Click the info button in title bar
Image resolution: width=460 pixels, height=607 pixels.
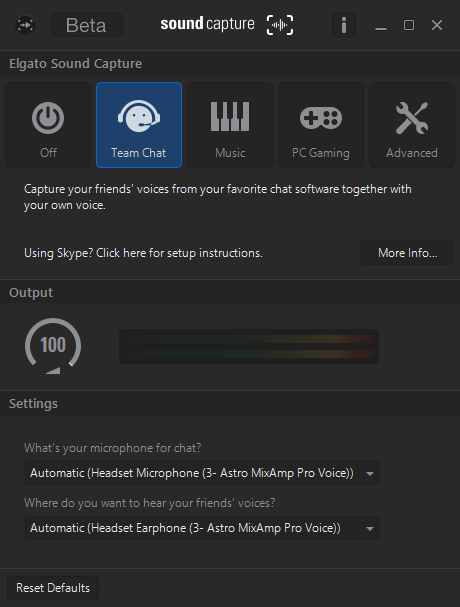point(344,25)
